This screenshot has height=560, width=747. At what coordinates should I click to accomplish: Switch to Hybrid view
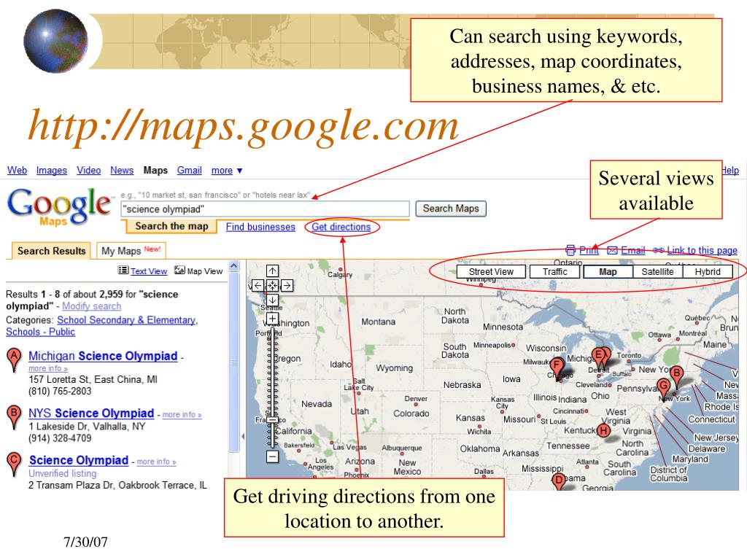[708, 271]
